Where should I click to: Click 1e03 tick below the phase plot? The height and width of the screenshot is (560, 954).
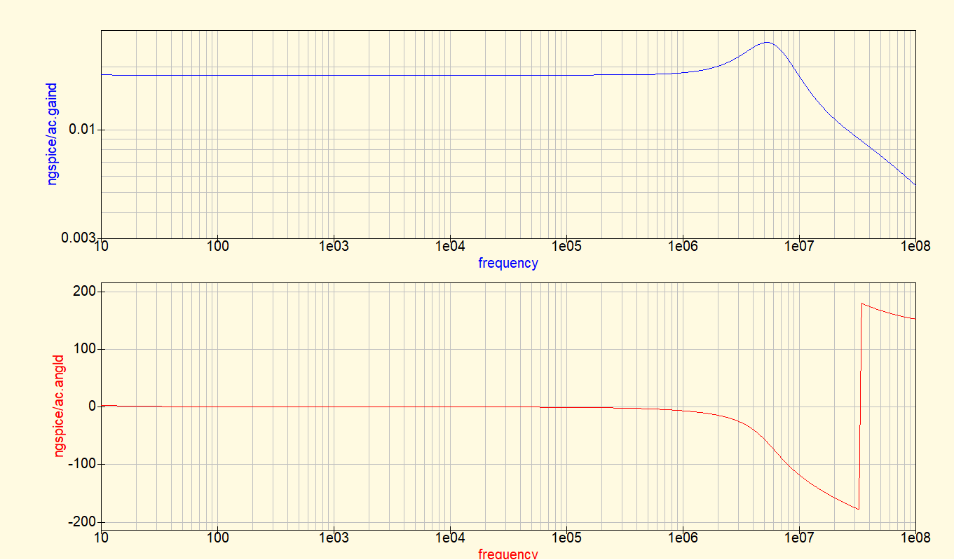(x=334, y=538)
